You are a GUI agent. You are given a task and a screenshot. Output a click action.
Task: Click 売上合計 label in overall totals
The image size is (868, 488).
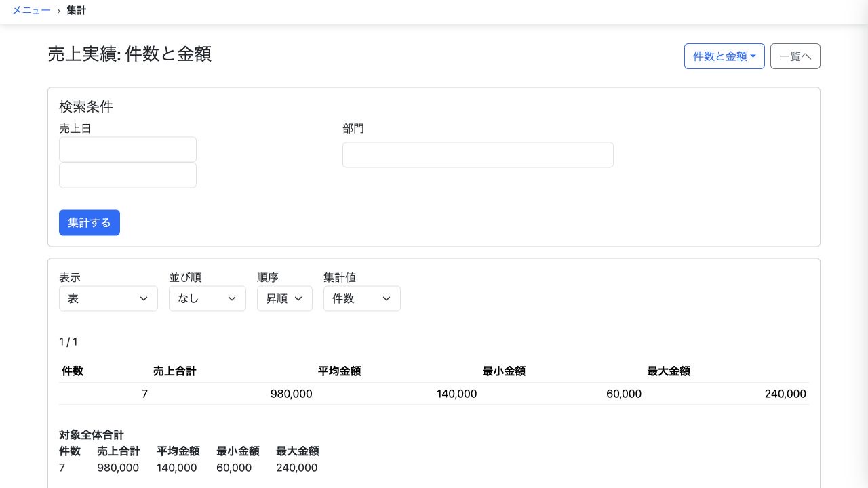pos(119,451)
